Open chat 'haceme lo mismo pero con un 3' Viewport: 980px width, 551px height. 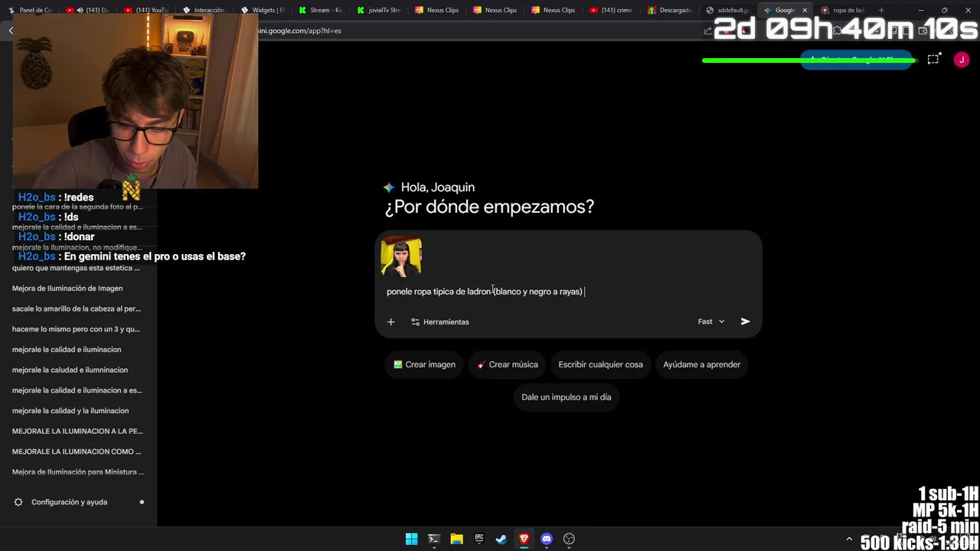click(x=77, y=329)
